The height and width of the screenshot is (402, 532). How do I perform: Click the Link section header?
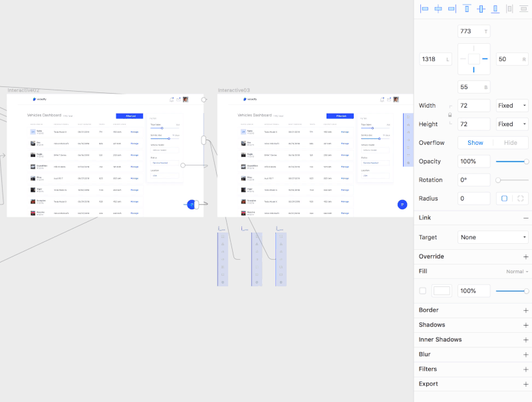pyautogui.click(x=425, y=217)
